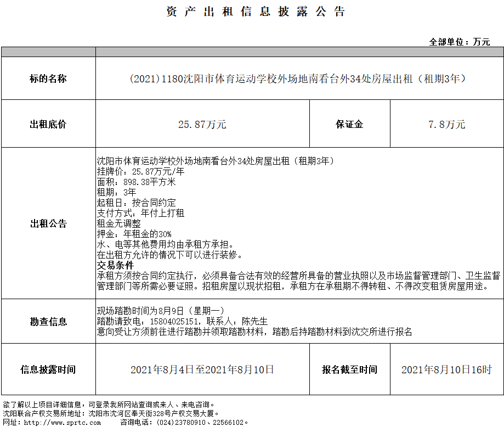Click the 押金：年租金的30% line

pyautogui.click(x=134, y=234)
